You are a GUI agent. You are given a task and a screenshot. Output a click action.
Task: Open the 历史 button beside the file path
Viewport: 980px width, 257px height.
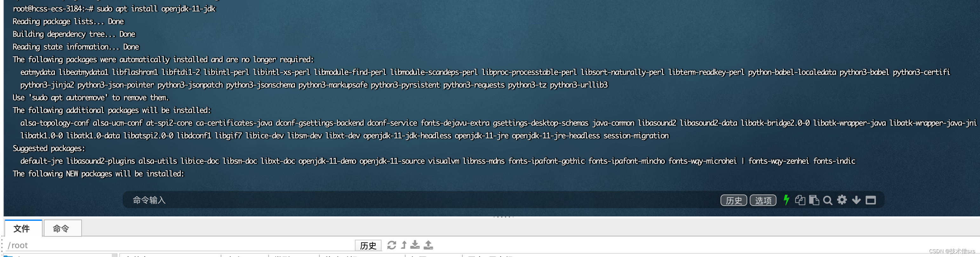368,246
